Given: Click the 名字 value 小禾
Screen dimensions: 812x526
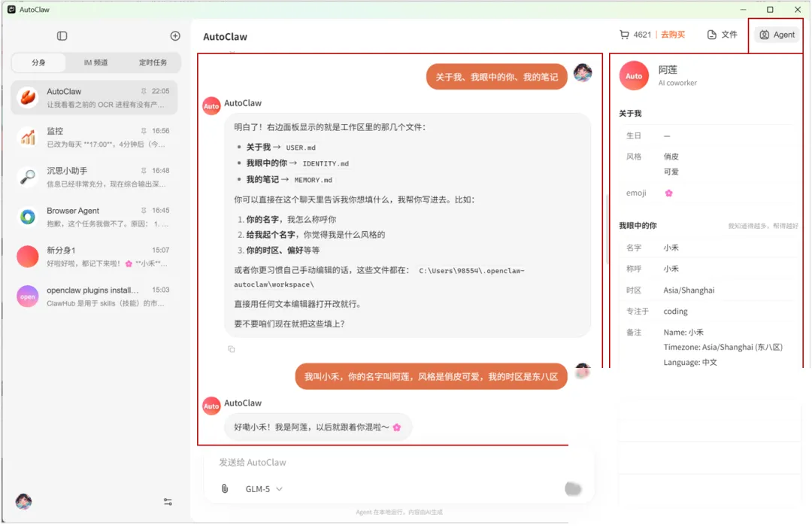Looking at the screenshot, I should click(671, 248).
